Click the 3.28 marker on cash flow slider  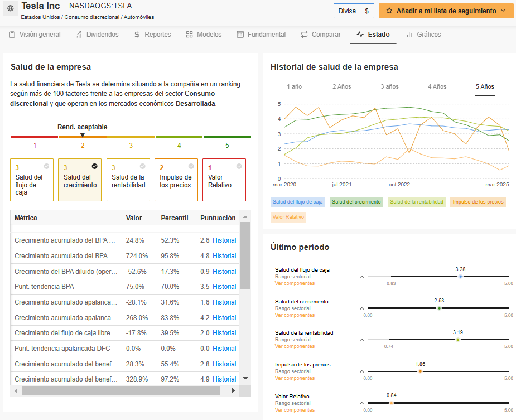point(461,277)
